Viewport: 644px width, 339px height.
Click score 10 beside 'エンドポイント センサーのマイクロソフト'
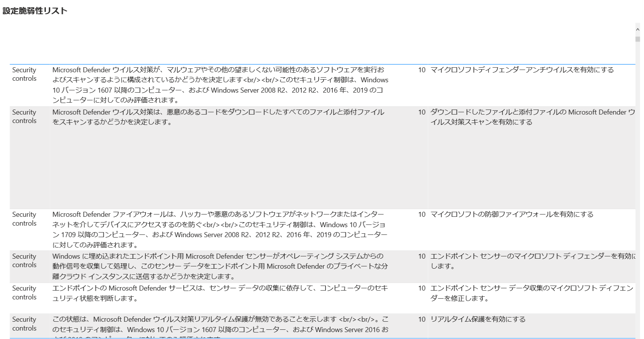point(422,256)
